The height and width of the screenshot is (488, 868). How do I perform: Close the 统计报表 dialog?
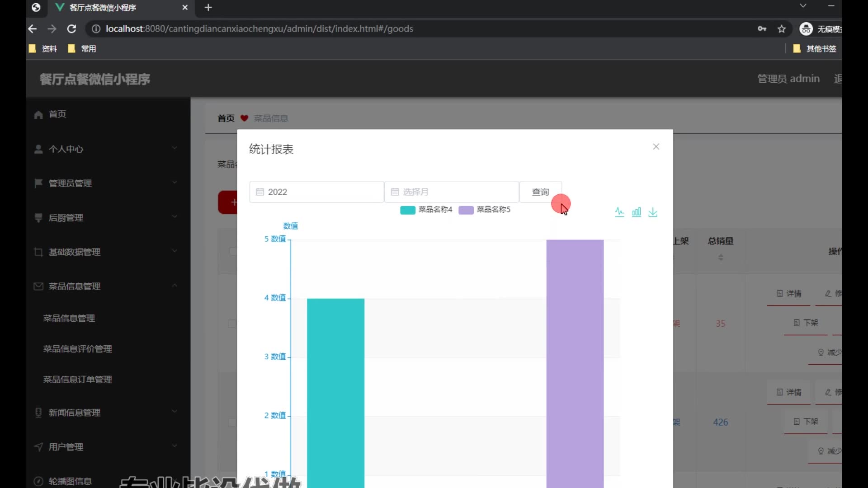click(656, 146)
